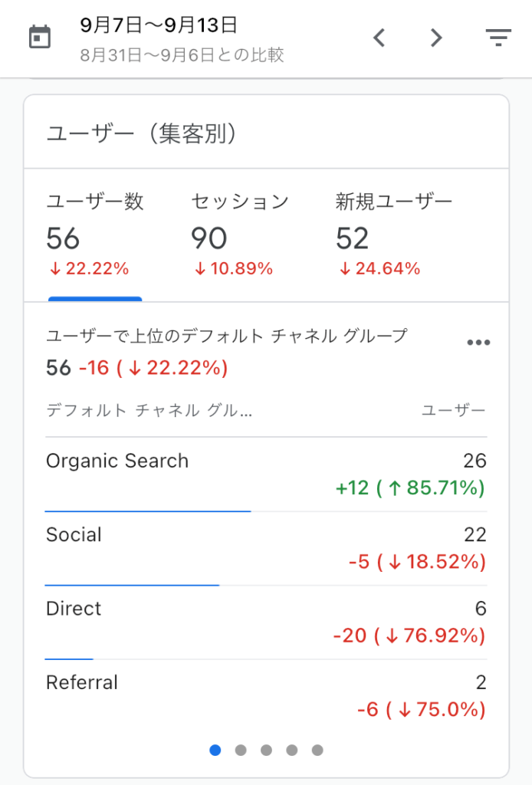The width and height of the screenshot is (532, 785).
Task: Switch to second carousel page dot
Action: tap(241, 750)
